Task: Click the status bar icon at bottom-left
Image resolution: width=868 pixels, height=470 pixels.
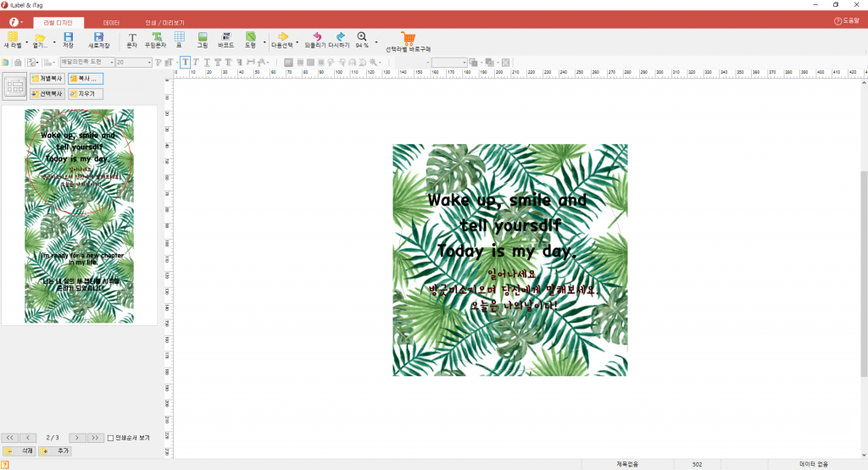Action: tap(5, 465)
